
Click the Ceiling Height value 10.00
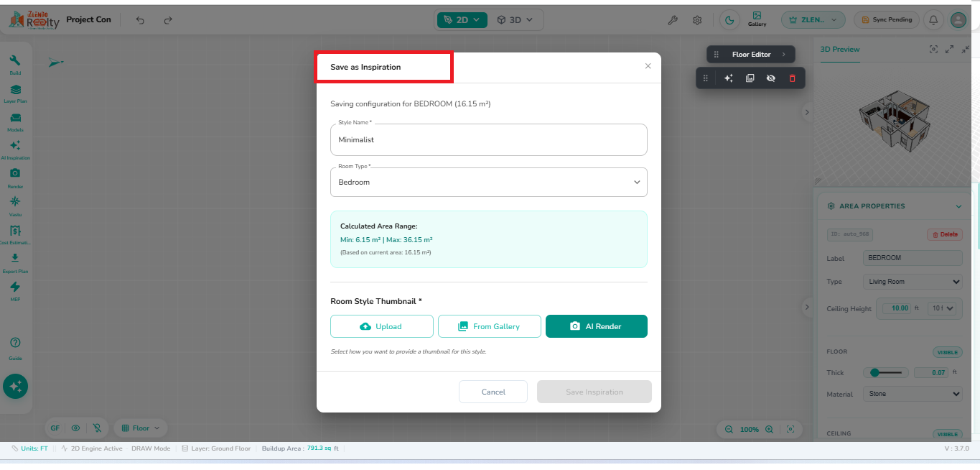tap(896, 308)
